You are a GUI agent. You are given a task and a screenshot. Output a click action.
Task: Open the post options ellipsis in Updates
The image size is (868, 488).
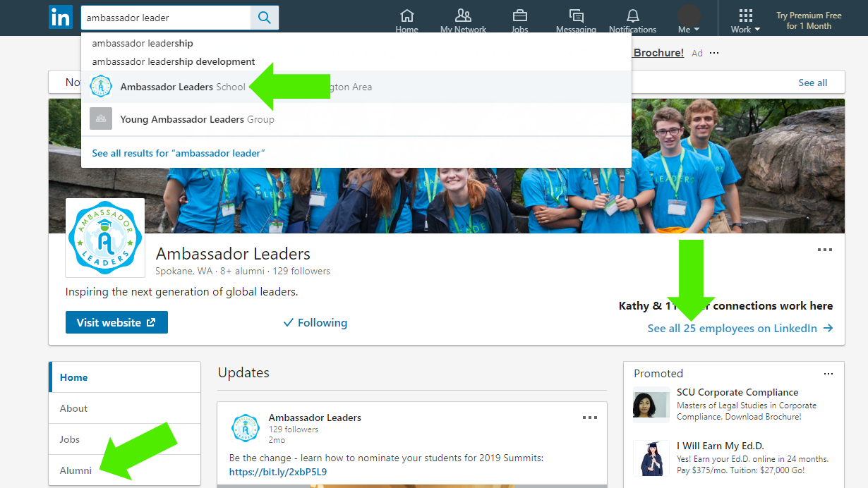click(x=590, y=417)
